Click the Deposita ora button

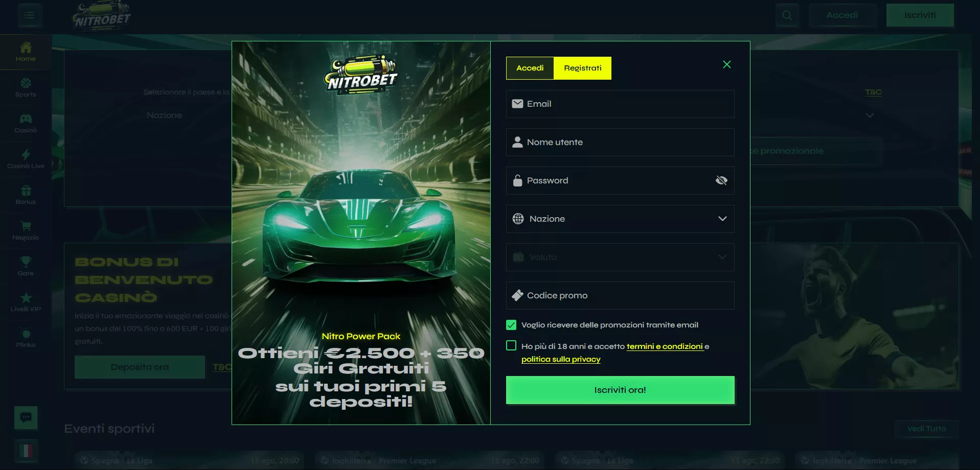(x=140, y=367)
